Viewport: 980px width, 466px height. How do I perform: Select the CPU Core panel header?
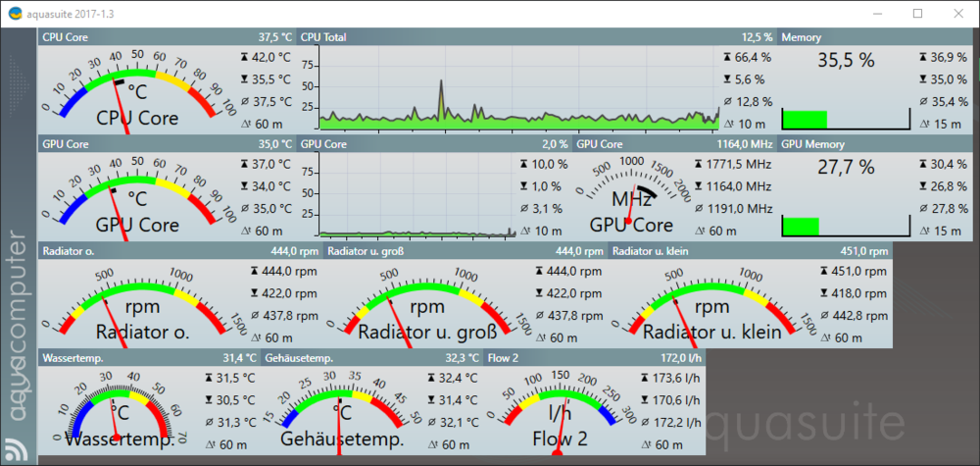point(167,36)
